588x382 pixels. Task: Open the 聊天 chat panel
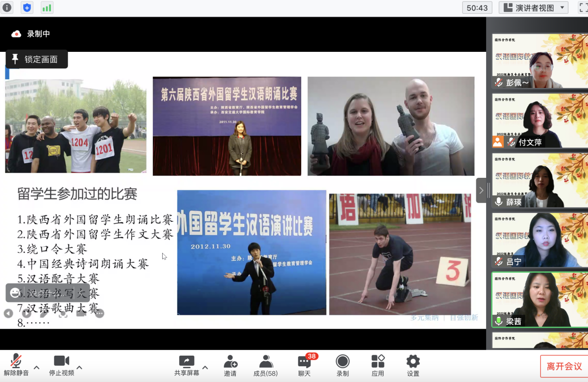304,365
